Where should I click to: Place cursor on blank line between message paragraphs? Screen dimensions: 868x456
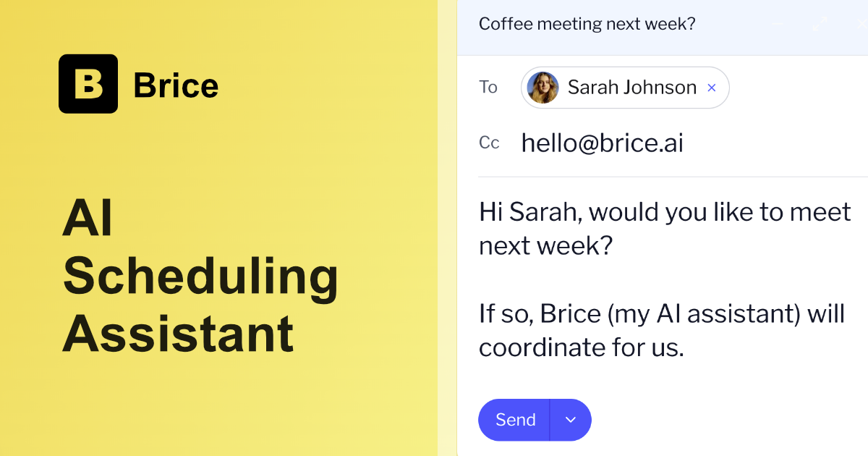[651, 281]
